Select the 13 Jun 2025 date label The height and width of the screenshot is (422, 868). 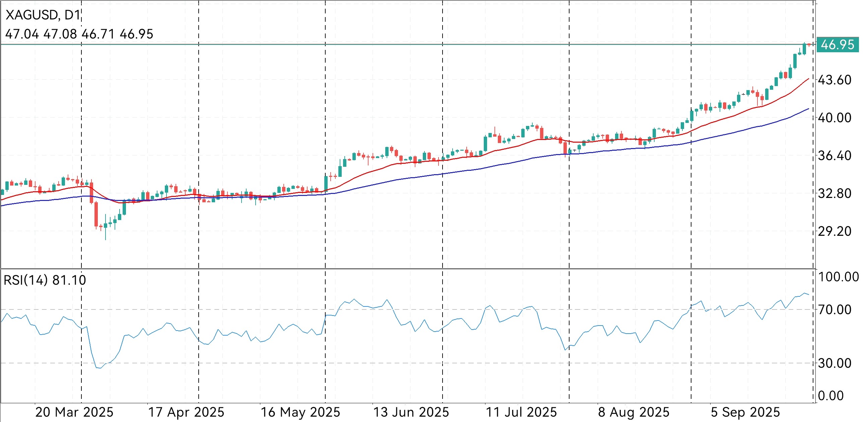411,412
